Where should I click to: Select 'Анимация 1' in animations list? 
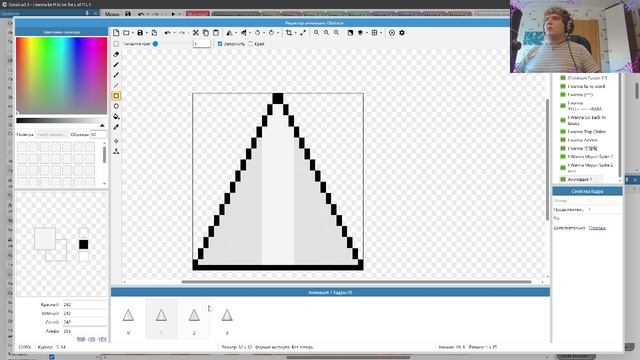[x=580, y=179]
